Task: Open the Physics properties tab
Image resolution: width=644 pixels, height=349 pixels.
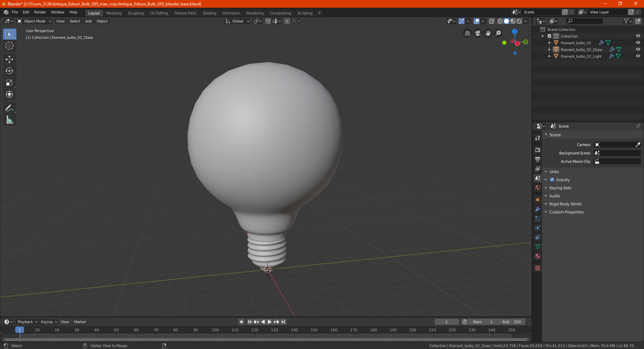Action: pos(538,228)
